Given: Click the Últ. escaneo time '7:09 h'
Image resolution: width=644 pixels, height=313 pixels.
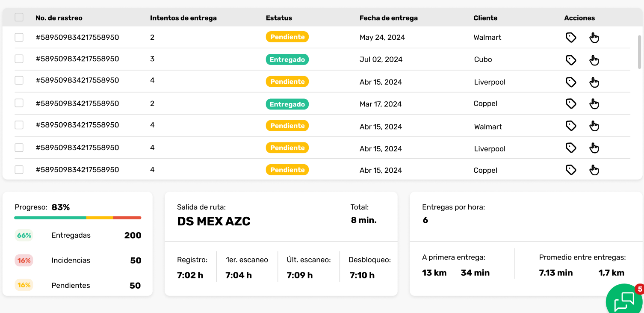Looking at the screenshot, I should [300, 275].
